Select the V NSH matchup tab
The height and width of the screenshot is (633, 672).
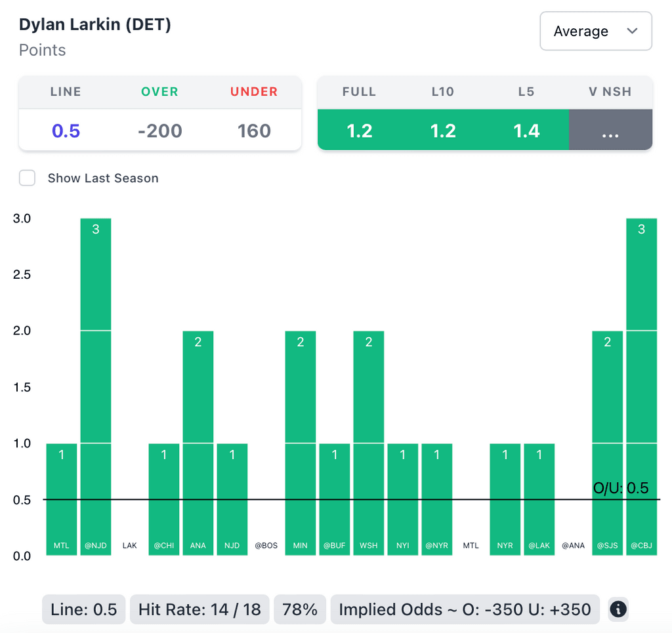pyautogui.click(x=610, y=131)
